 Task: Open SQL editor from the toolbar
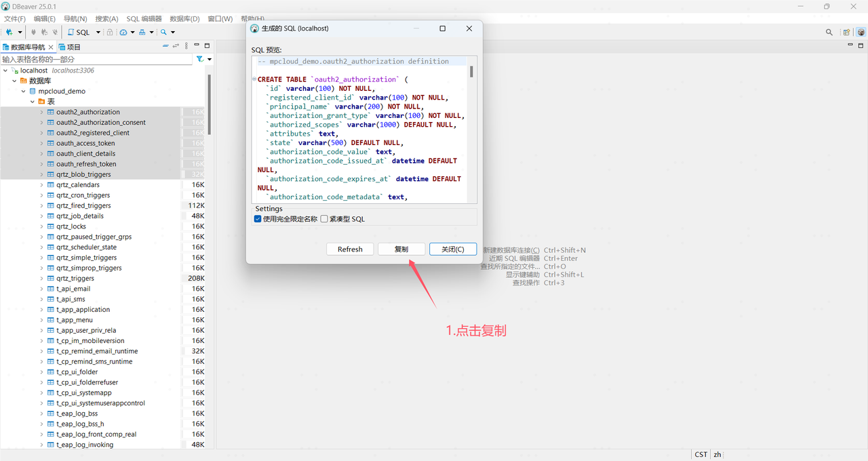(x=79, y=32)
